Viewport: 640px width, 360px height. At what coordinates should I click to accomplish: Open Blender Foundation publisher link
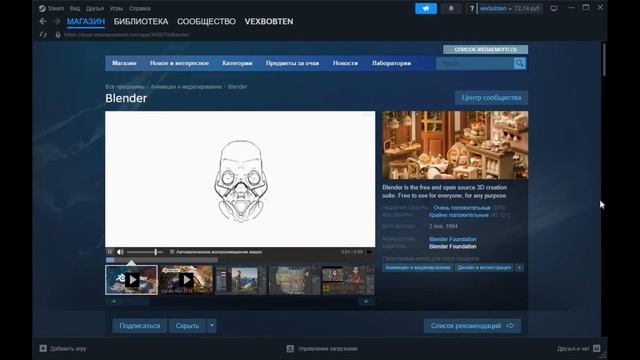point(453,247)
